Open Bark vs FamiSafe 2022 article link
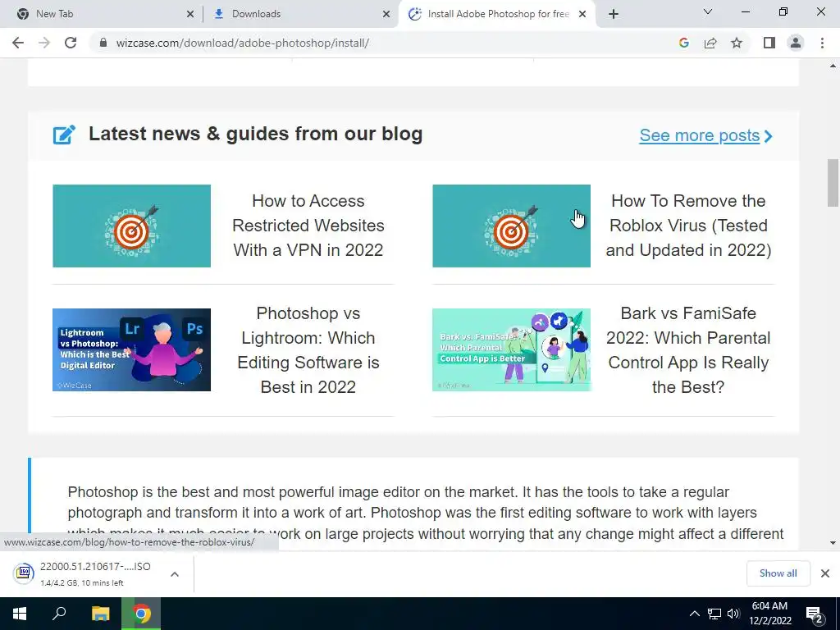Image resolution: width=840 pixels, height=630 pixels. pos(688,349)
